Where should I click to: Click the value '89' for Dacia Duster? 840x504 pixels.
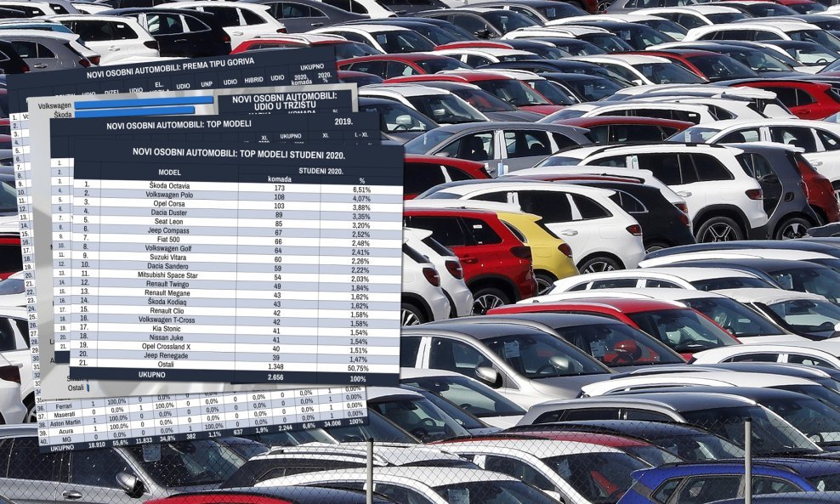280,215
